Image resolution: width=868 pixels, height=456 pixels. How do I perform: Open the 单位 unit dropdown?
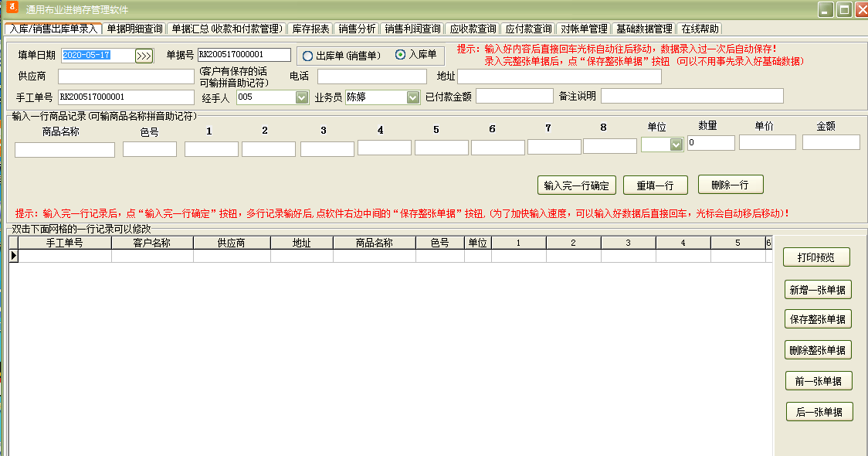point(676,145)
